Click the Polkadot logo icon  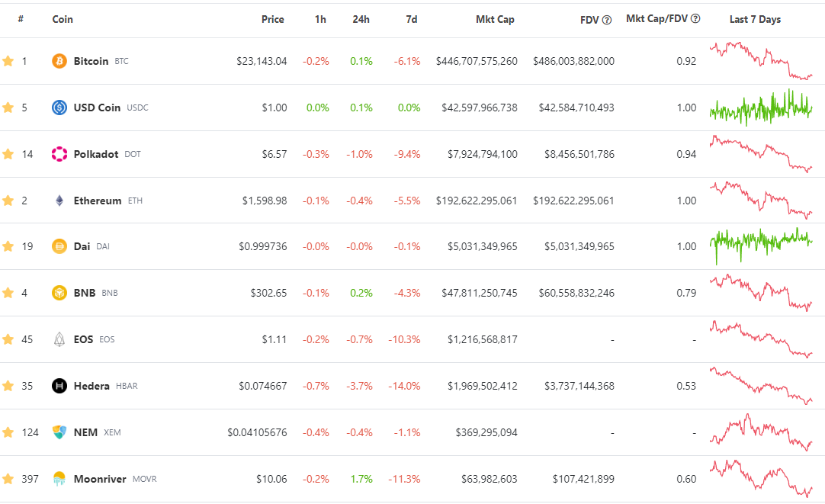click(59, 154)
